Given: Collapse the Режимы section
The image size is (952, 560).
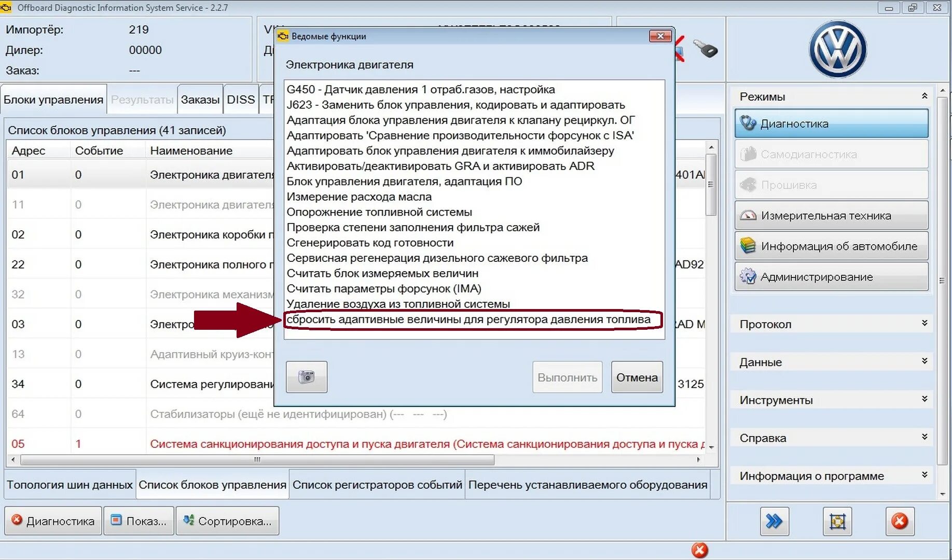Looking at the screenshot, I should 925,96.
